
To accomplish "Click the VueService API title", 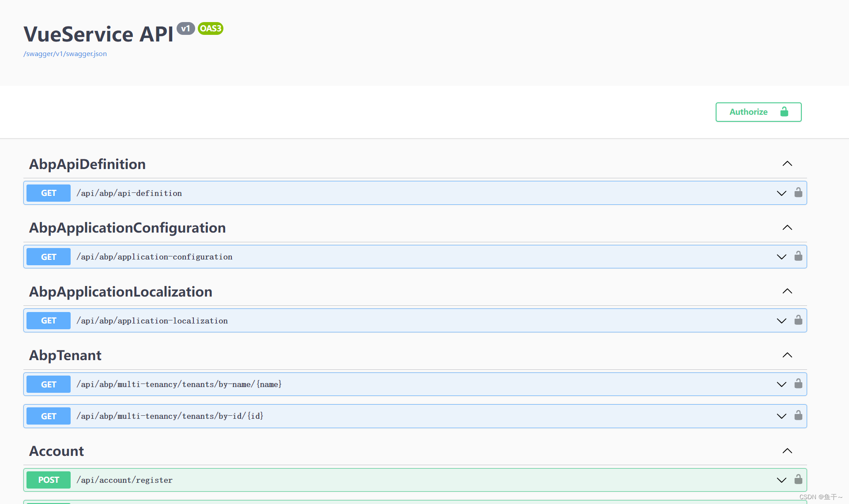I will 98,34.
